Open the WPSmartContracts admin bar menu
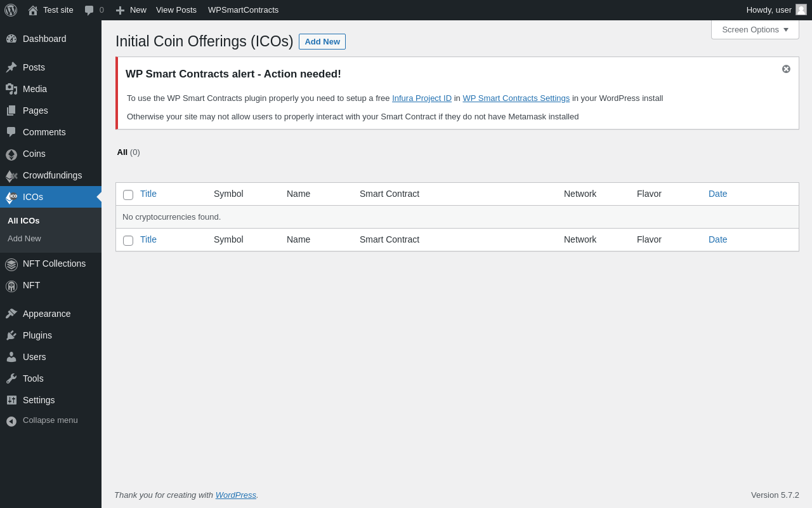This screenshot has width=812, height=508. (x=243, y=10)
